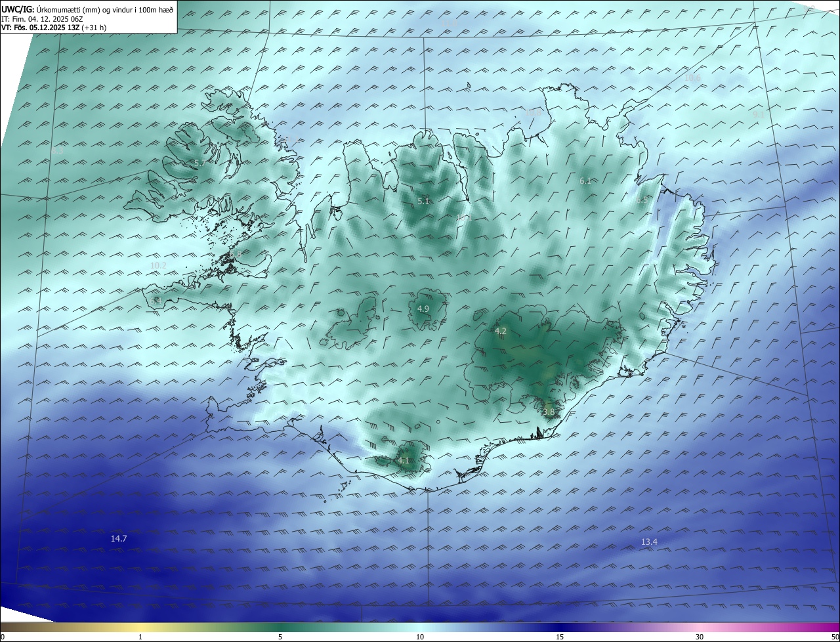Click the 6.5 value near the east coast
840x642 pixels.
[642, 200]
